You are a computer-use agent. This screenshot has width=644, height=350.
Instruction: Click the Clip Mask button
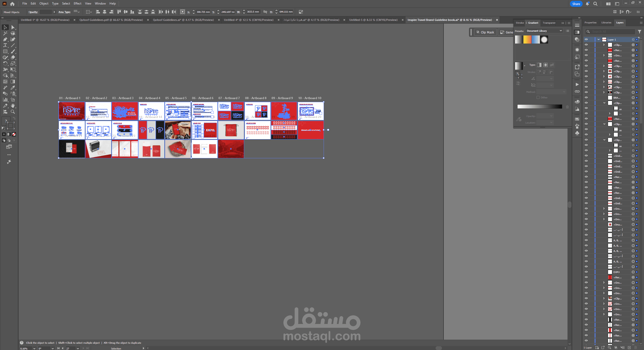coord(485,32)
